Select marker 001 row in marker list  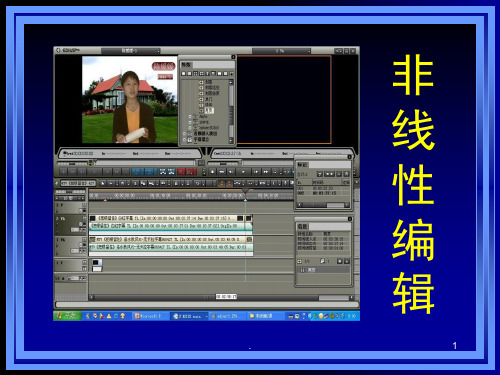click(x=322, y=188)
